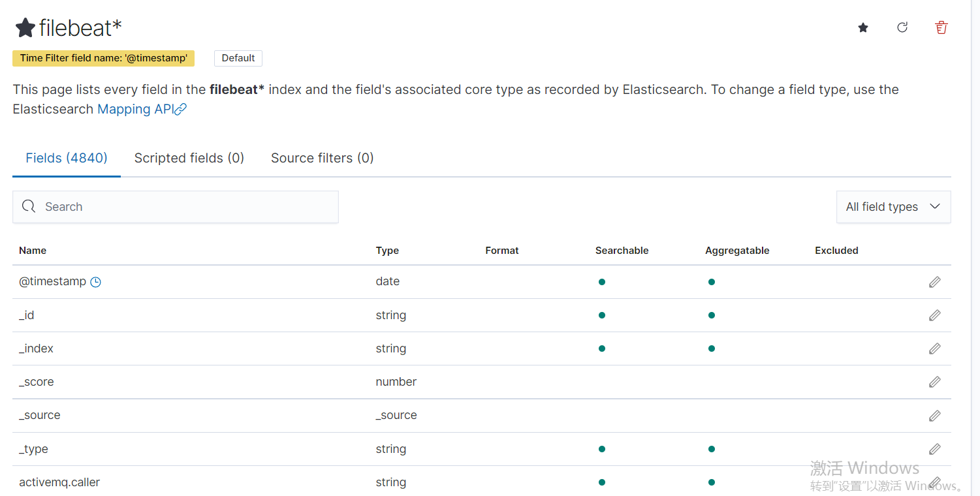This screenshot has height=496, width=980.
Task: Click Format column header
Action: pyautogui.click(x=502, y=251)
